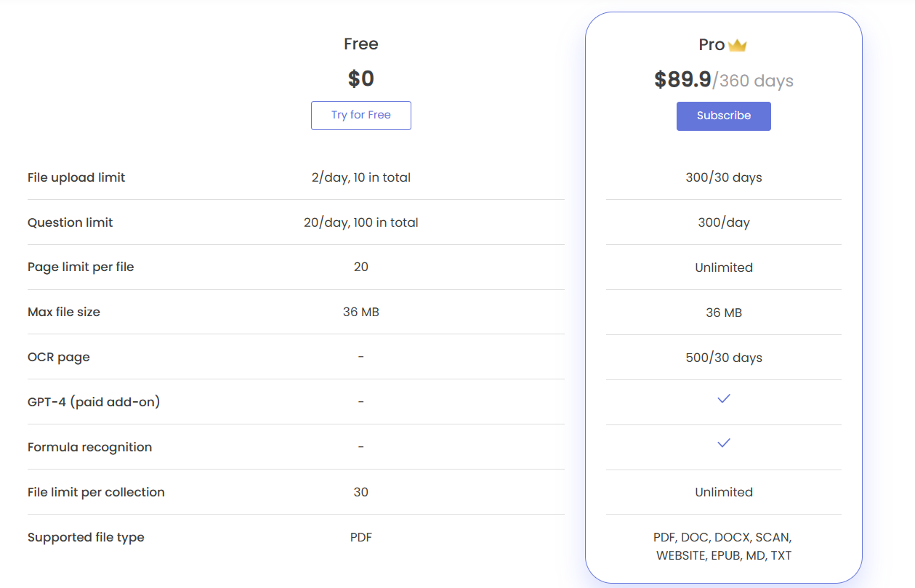Click the $89.9 price on the Pro plan
Image resolution: width=915 pixels, height=588 pixels.
coord(682,79)
